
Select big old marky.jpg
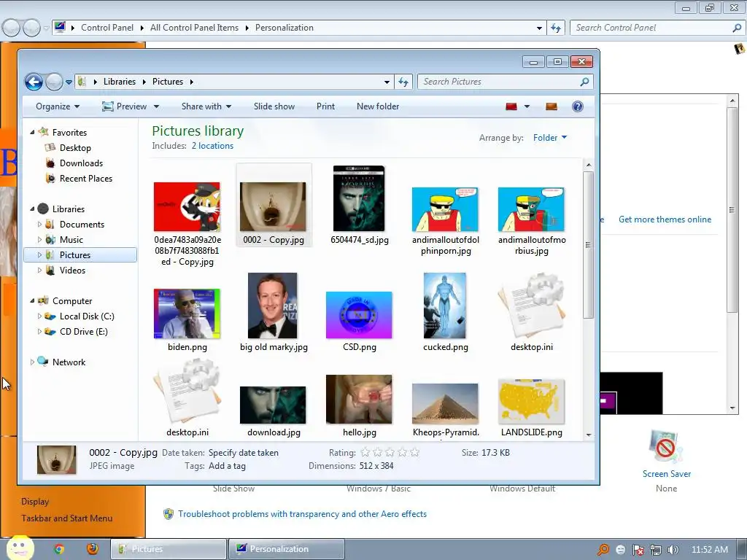coord(274,312)
